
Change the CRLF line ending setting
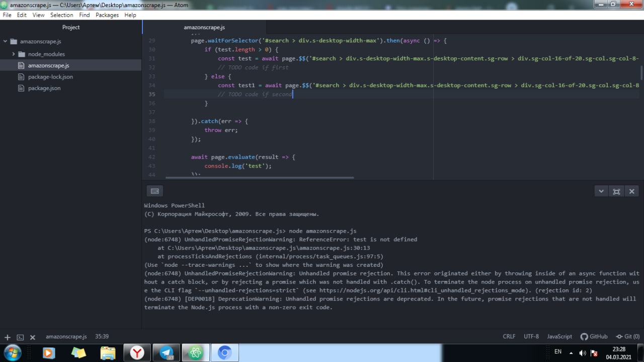(509, 336)
